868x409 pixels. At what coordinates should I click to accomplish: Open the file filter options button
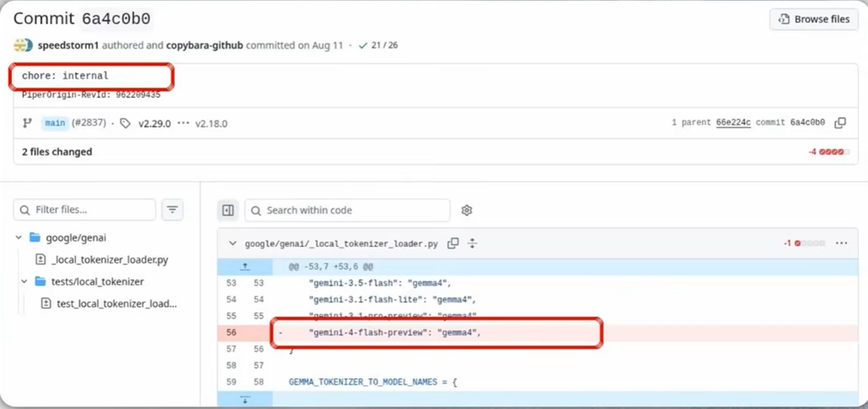pos(172,210)
